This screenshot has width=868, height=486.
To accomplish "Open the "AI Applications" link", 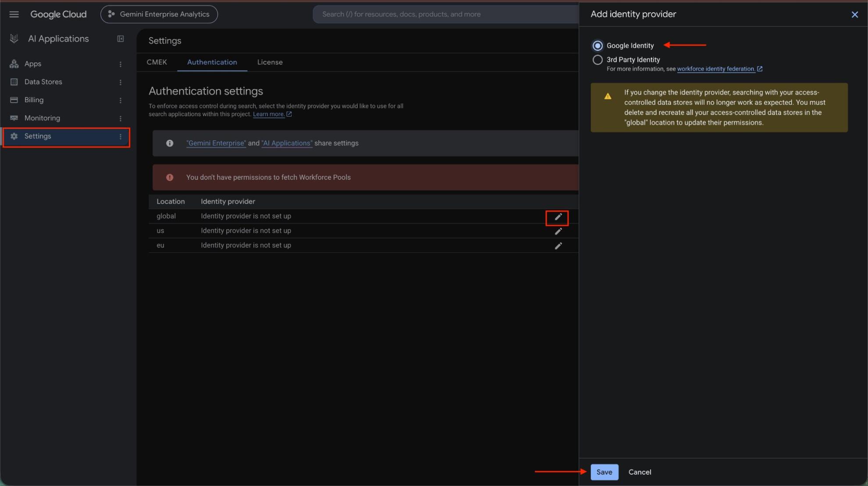I will (x=287, y=143).
